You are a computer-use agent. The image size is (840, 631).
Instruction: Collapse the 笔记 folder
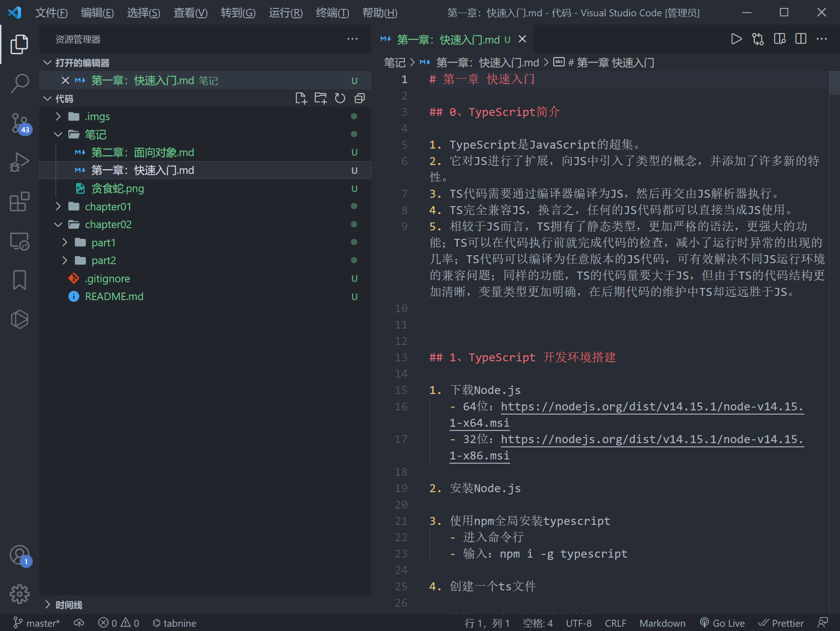click(206, 135)
